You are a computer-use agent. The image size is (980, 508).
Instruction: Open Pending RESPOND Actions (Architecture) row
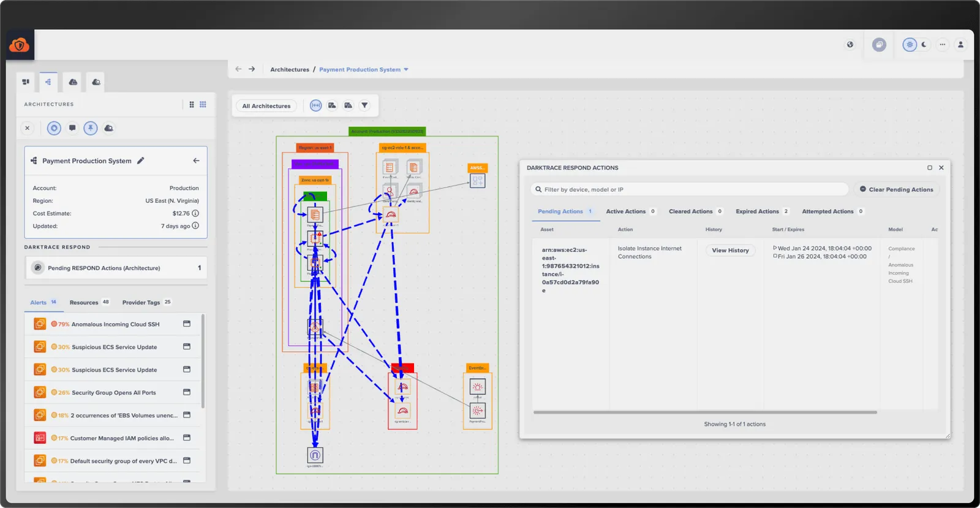click(x=116, y=268)
